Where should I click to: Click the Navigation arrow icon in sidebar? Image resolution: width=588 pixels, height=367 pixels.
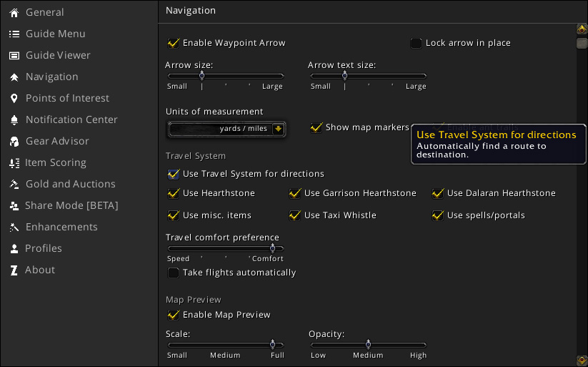click(x=14, y=77)
